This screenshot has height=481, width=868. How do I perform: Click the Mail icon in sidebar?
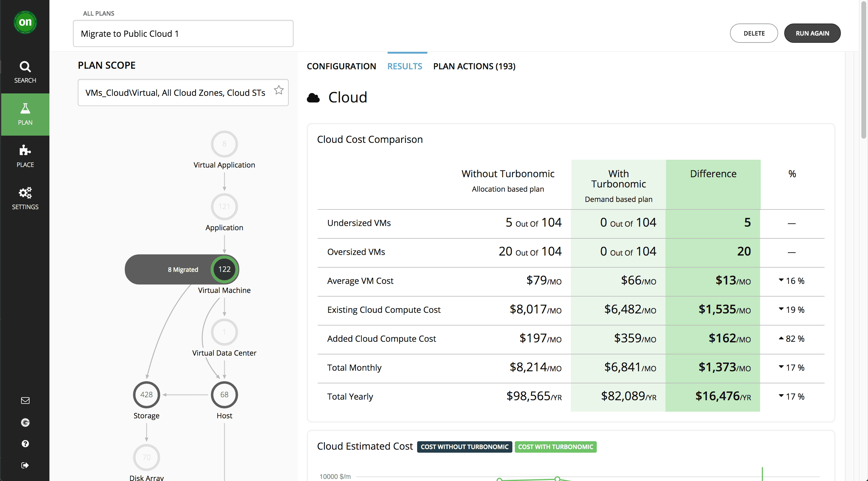25,401
